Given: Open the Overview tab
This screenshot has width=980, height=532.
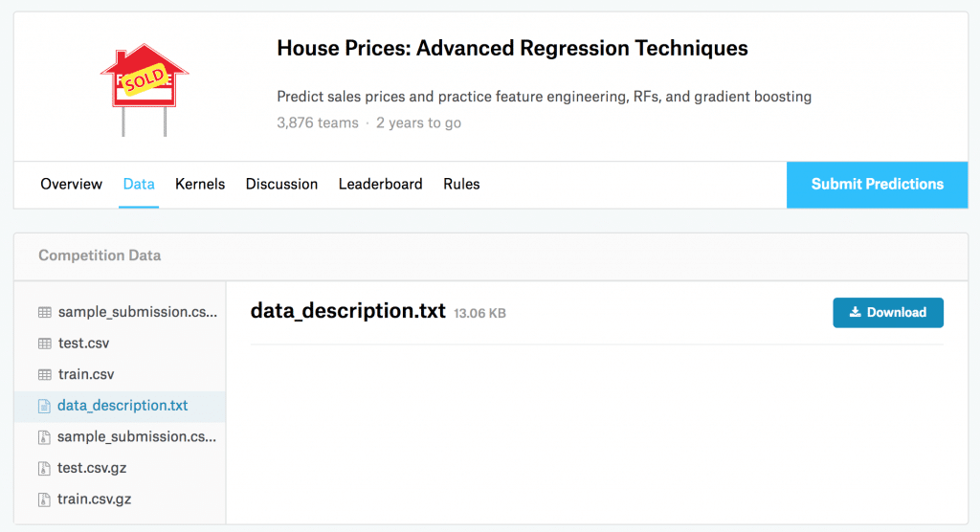Looking at the screenshot, I should (71, 184).
